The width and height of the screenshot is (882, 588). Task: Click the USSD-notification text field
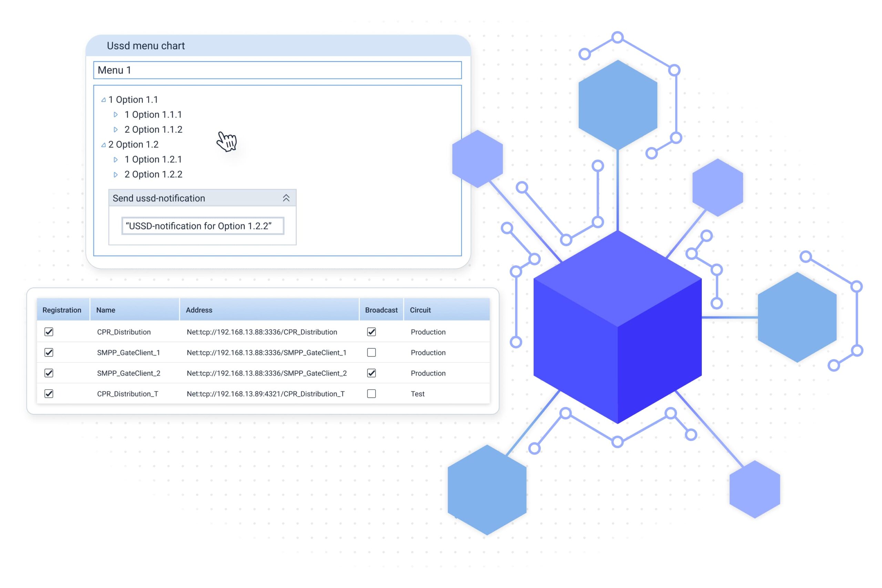pyautogui.click(x=203, y=226)
